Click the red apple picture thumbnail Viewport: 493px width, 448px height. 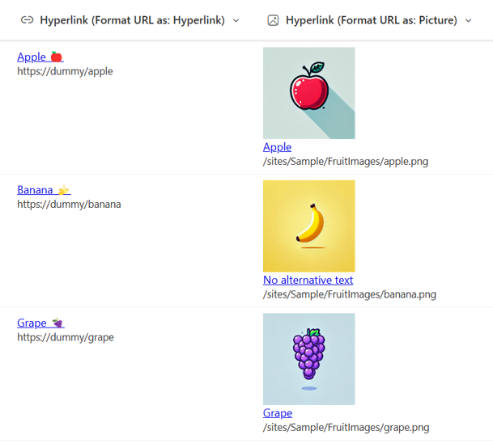tap(309, 93)
